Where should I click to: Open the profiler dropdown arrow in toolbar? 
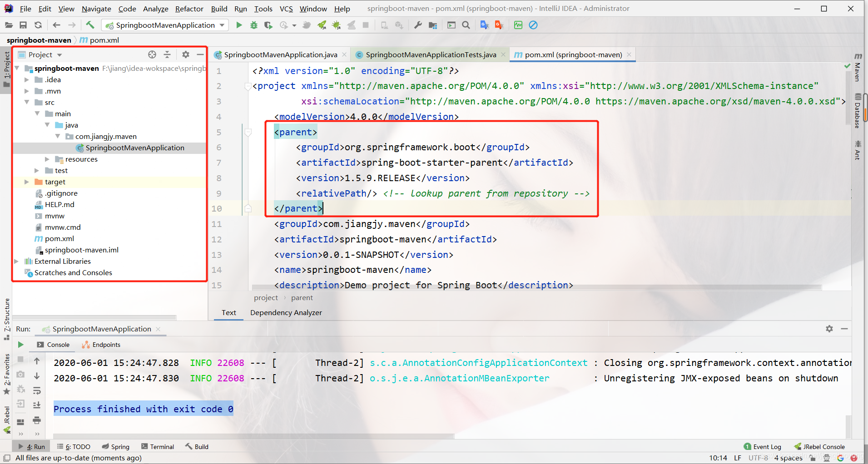294,25
